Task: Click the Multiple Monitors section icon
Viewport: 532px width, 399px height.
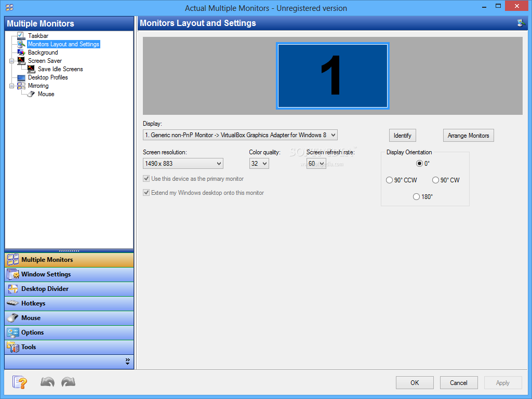Action: coord(13,260)
